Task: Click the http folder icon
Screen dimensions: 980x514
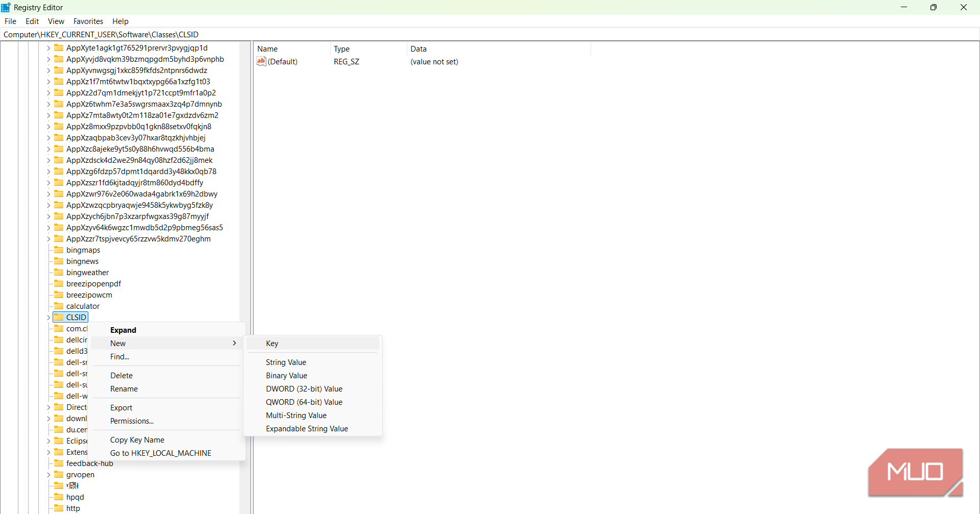Action: (x=59, y=508)
